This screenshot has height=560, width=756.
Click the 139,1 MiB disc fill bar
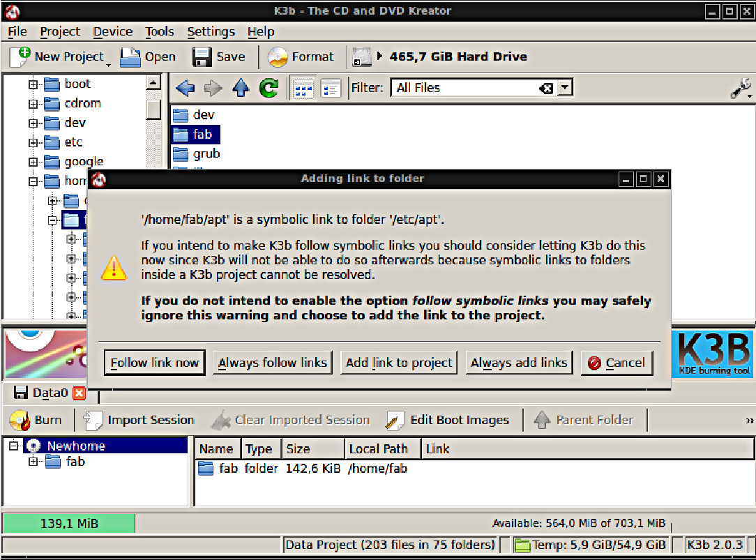69,524
